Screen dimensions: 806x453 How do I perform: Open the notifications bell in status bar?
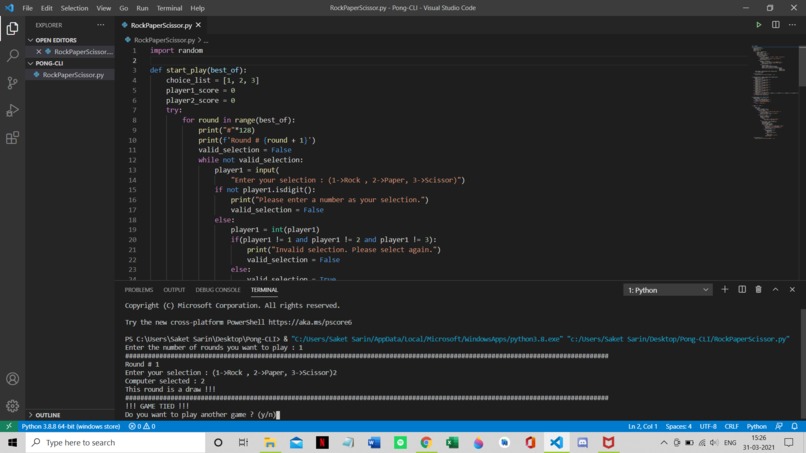(795, 426)
